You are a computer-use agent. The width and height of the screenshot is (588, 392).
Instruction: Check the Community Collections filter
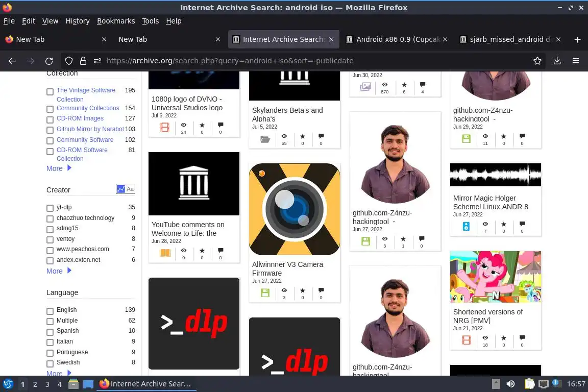coord(50,109)
